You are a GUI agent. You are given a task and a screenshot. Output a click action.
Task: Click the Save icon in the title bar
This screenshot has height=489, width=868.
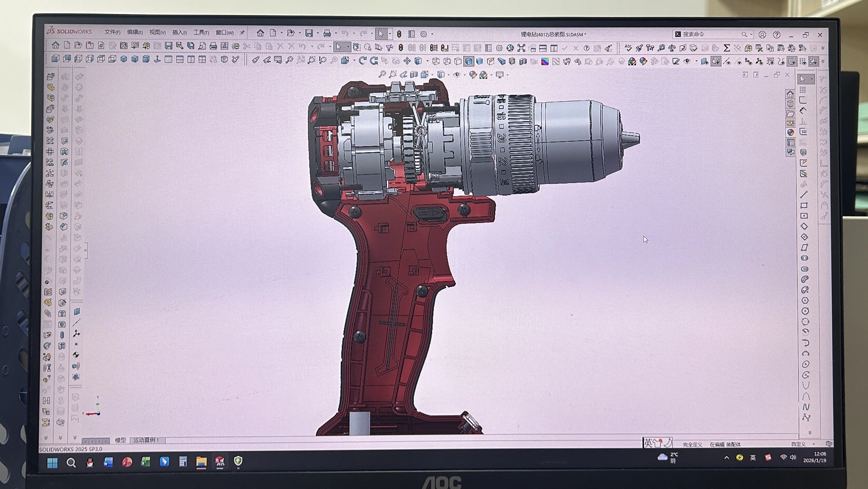[x=309, y=33]
